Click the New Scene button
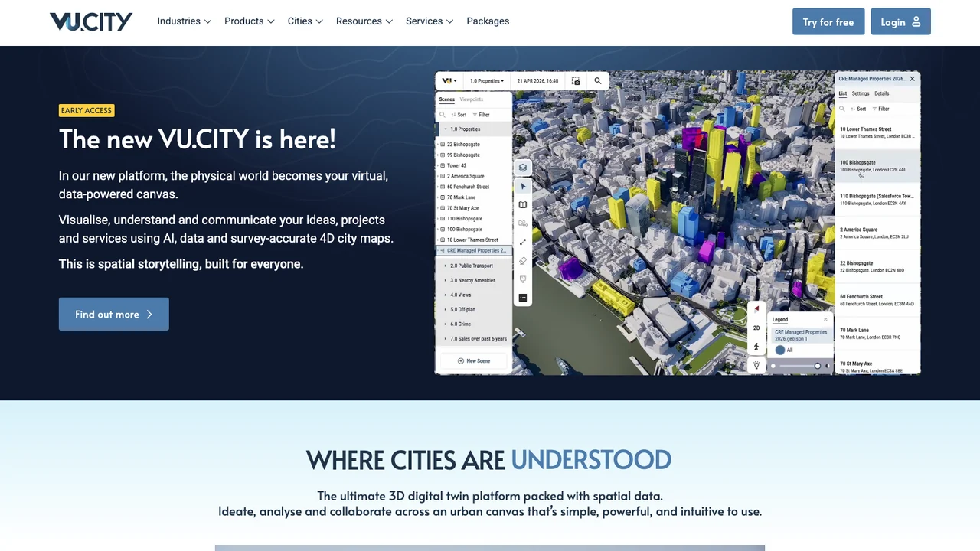 pos(474,360)
